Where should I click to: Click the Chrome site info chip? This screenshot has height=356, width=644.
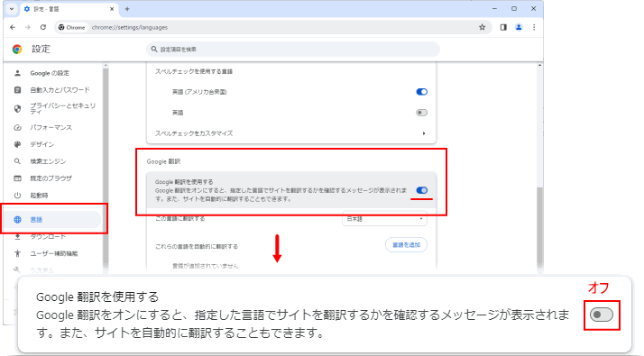pyautogui.click(x=72, y=28)
